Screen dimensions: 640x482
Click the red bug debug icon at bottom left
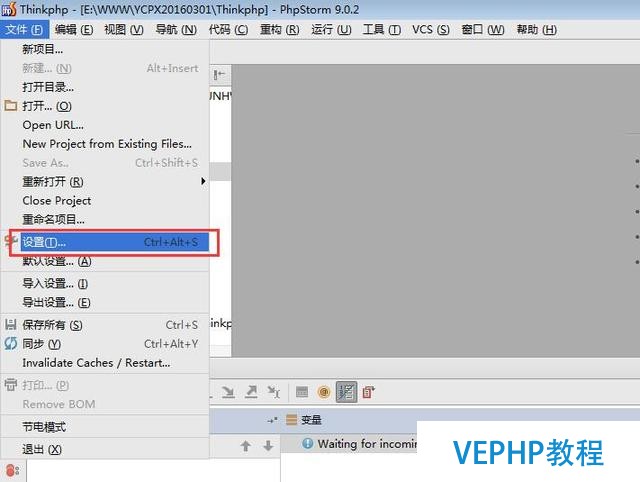click(x=12, y=471)
